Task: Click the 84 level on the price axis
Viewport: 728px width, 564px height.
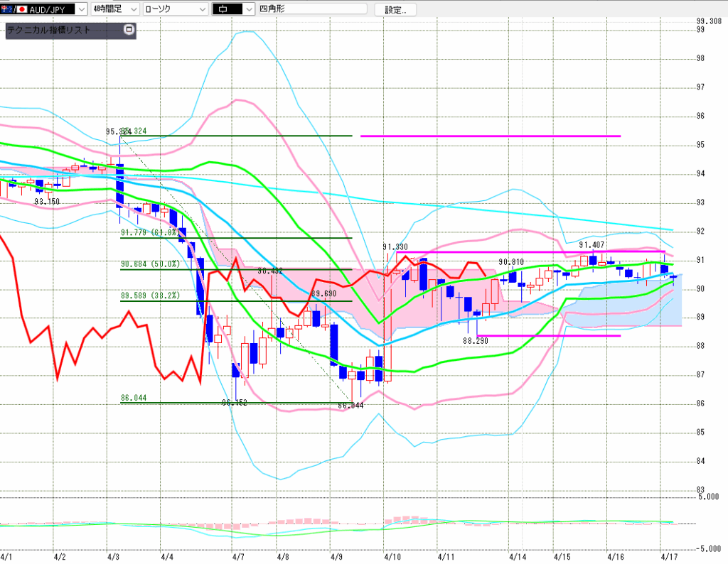Action: (700, 460)
